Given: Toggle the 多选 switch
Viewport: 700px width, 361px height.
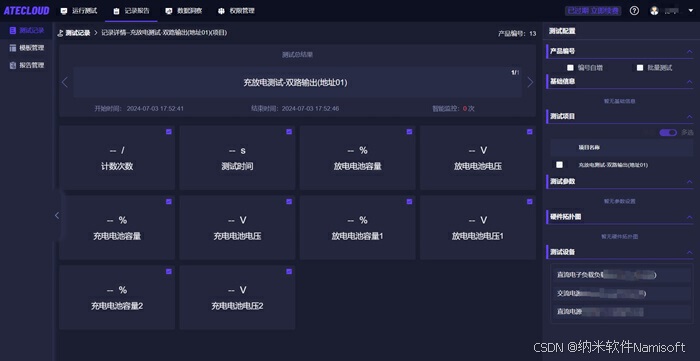Looking at the screenshot, I should [x=668, y=133].
